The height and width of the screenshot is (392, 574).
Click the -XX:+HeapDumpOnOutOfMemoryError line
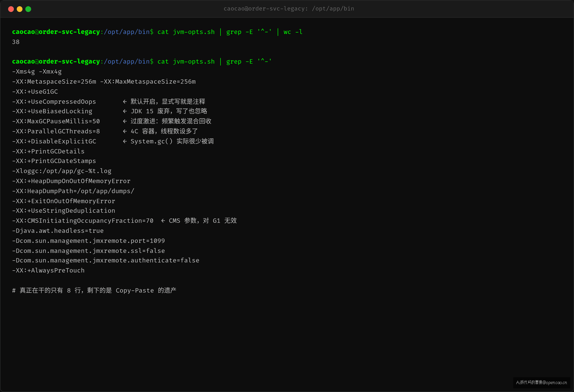[71, 181]
